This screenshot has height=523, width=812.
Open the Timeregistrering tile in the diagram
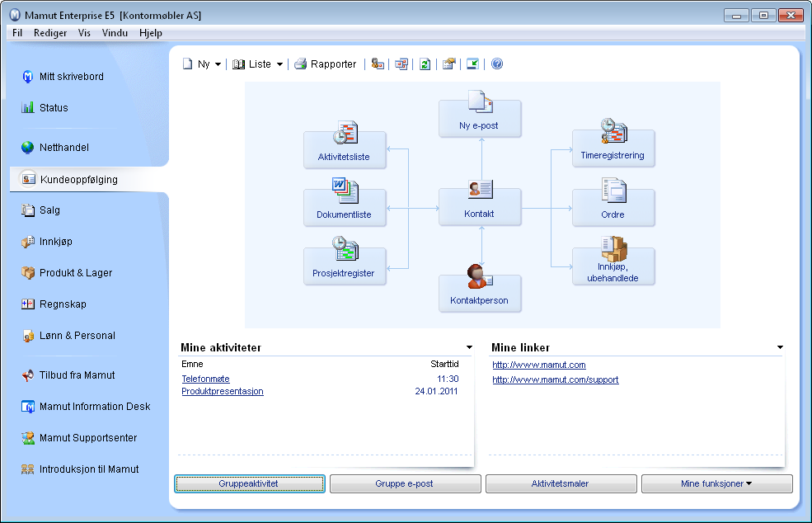[613, 148]
